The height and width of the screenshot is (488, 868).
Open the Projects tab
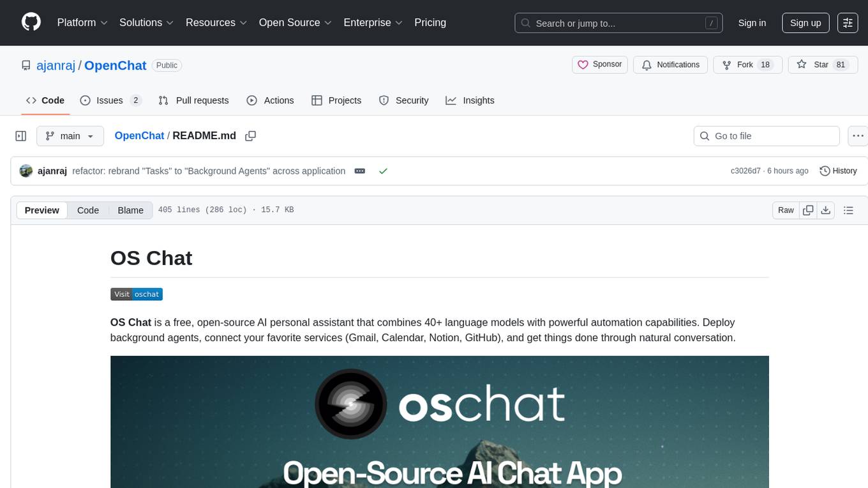[x=336, y=100]
